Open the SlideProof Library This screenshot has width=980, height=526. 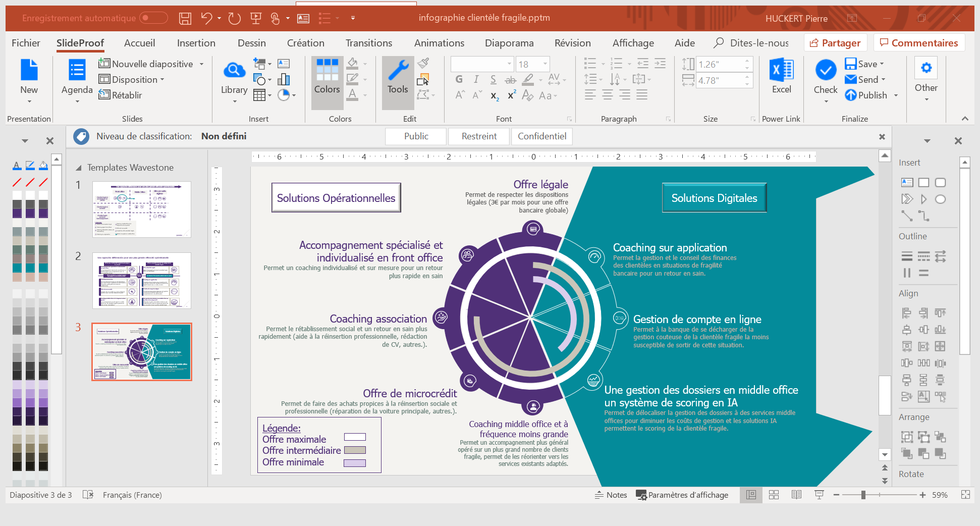234,81
